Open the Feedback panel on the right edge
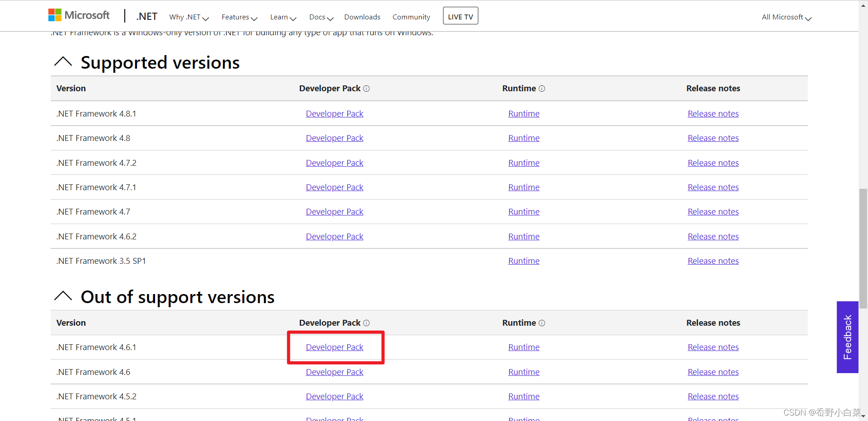The image size is (868, 421). pos(848,337)
